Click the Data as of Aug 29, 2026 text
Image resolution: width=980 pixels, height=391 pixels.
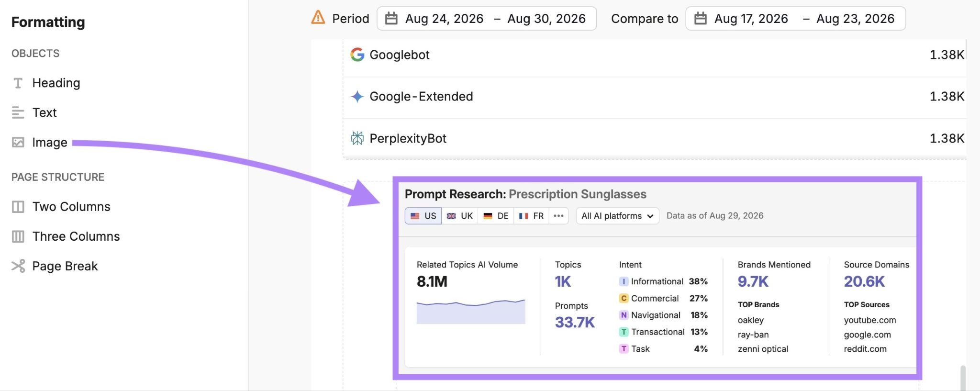click(715, 216)
